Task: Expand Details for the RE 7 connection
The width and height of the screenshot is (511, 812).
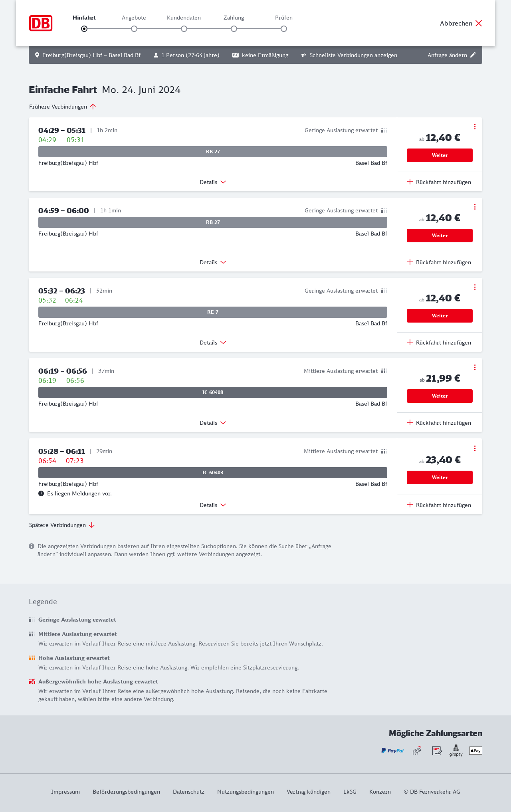Action: (x=213, y=343)
